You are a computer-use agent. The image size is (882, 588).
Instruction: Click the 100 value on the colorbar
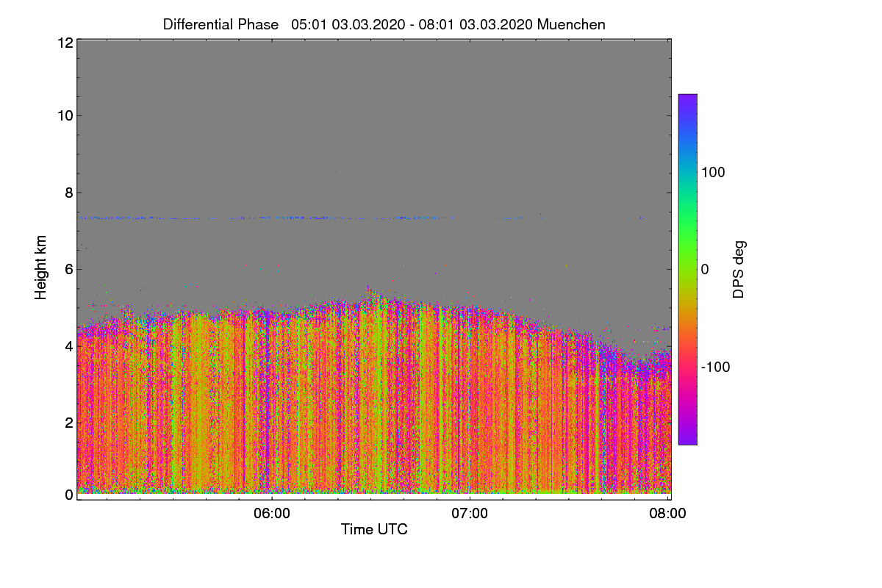tap(714, 172)
